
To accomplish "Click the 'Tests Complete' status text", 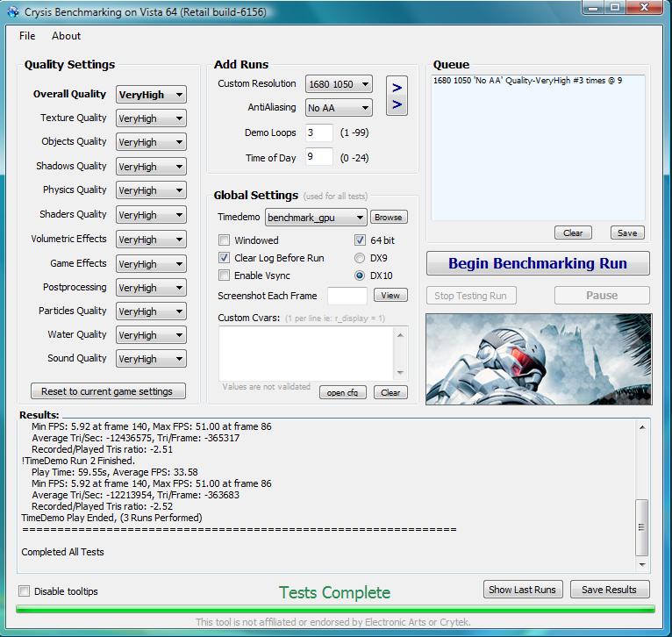I will tap(335, 592).
